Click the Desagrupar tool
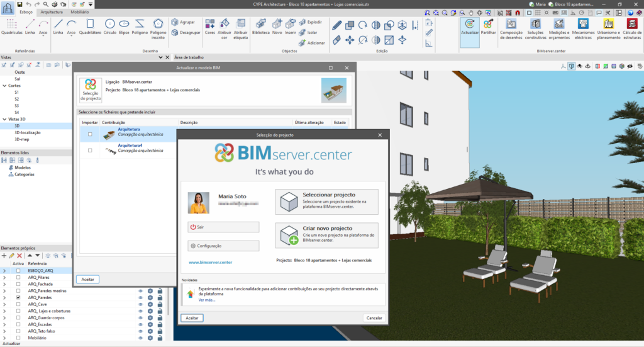The image size is (644, 347). tap(186, 32)
